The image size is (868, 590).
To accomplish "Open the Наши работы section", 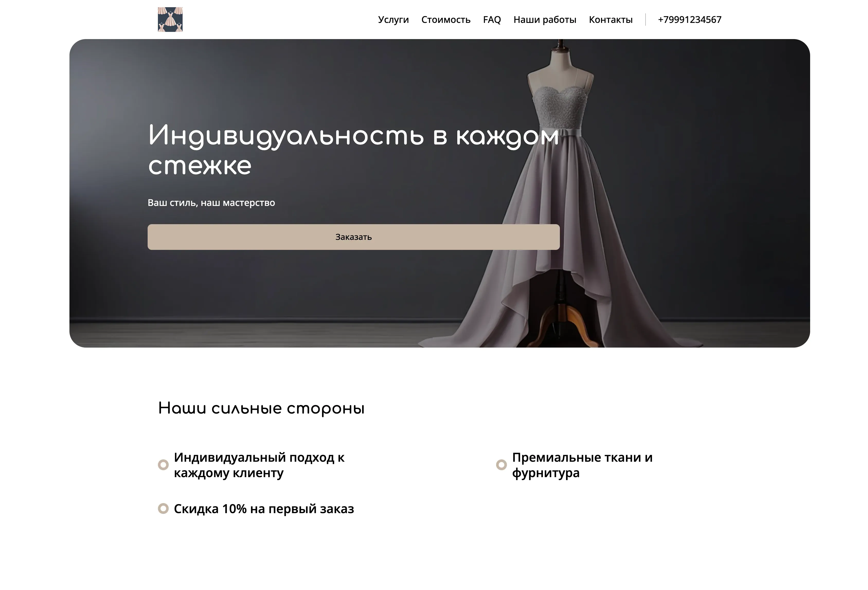I will point(545,20).
